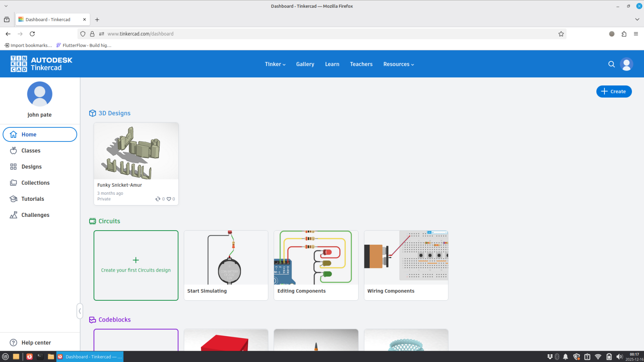The image size is (644, 362).
Task: Click the Tinkercad logo in header
Action: point(41,64)
